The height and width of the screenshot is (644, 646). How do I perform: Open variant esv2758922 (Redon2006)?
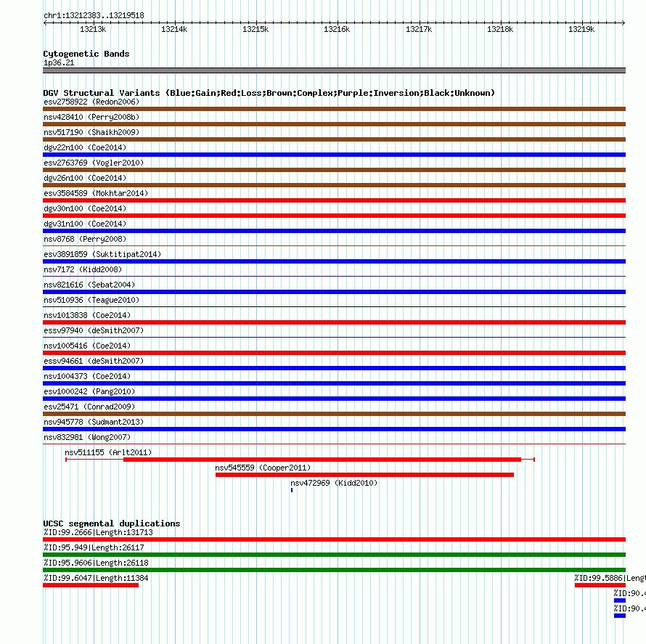(x=91, y=102)
